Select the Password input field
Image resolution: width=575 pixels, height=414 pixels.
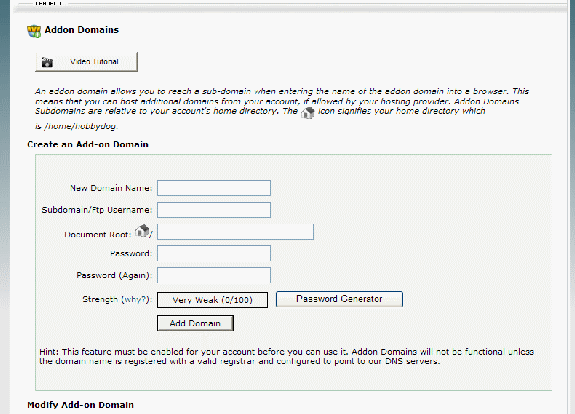[214, 253]
